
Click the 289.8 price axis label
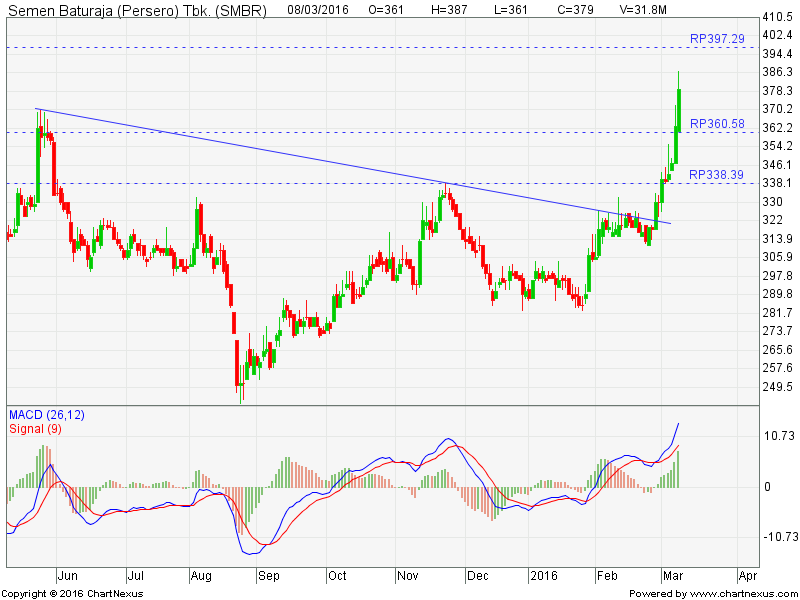click(x=778, y=294)
